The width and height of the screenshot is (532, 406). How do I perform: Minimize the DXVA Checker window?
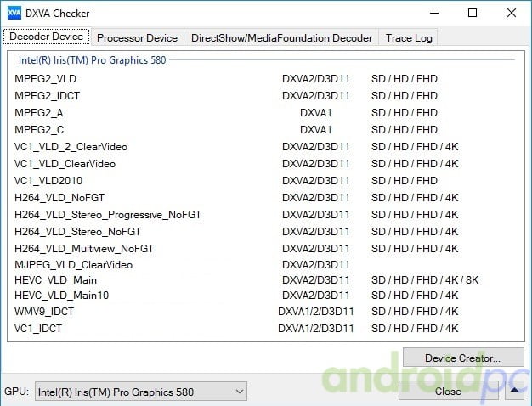(x=434, y=14)
